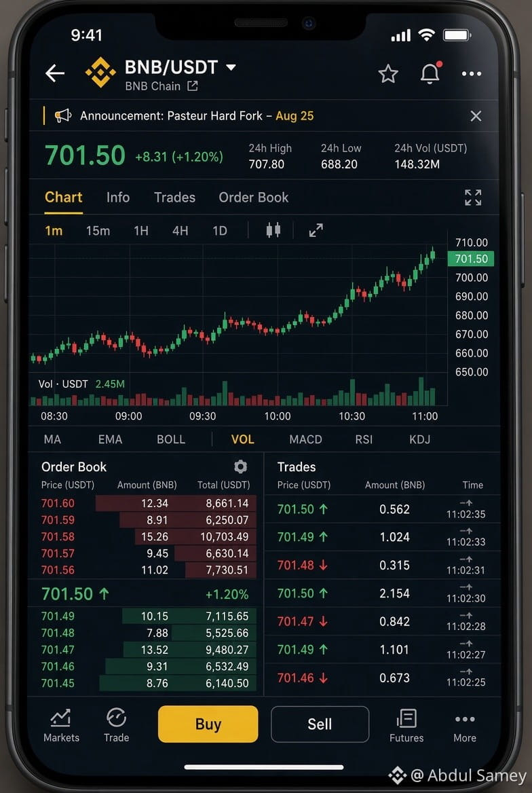Enable the KDJ indicator
Viewport: 532px width, 793px height.
420,439
